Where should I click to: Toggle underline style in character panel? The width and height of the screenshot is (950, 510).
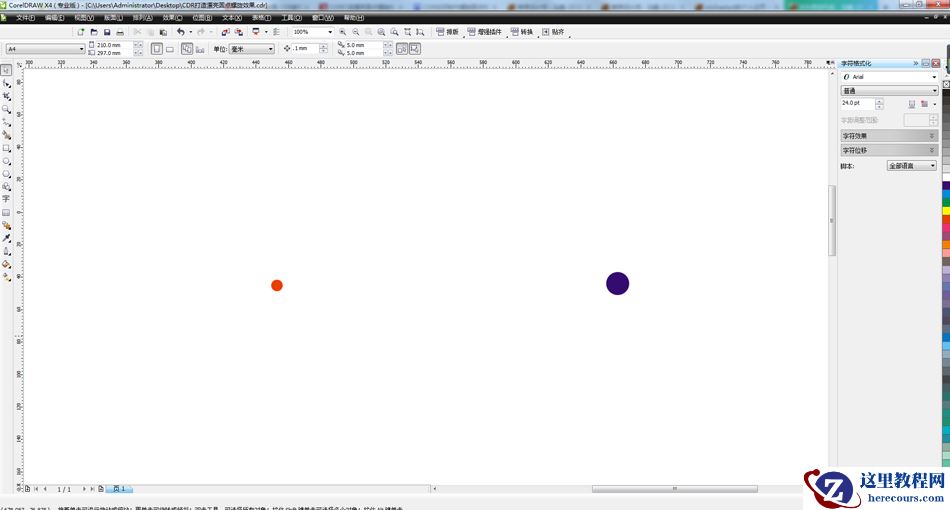point(912,104)
